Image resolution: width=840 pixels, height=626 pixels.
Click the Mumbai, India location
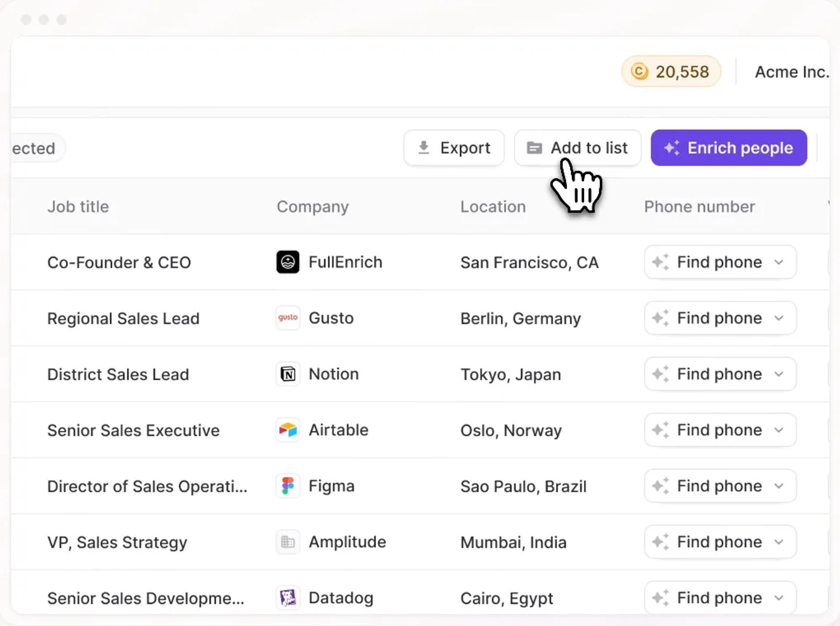tap(513, 542)
